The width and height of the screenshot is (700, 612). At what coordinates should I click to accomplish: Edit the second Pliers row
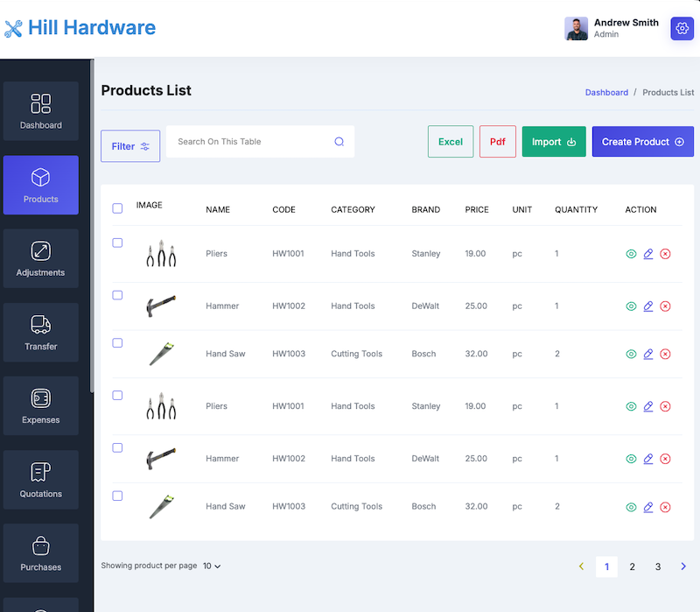coord(648,406)
